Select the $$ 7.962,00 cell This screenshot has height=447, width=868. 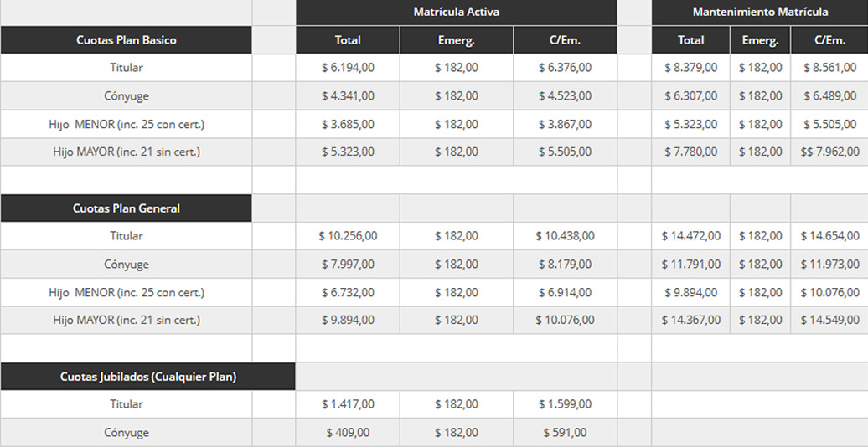[x=829, y=152]
